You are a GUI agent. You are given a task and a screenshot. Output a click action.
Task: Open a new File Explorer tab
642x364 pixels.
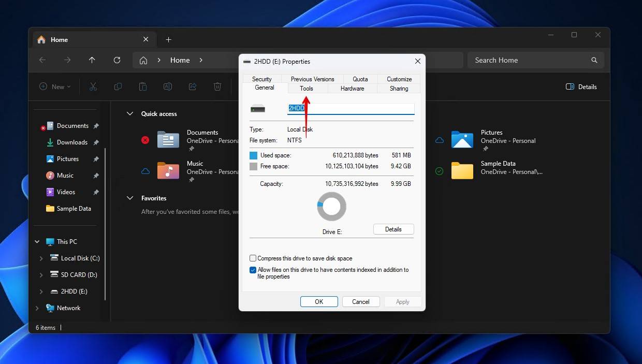tap(168, 40)
